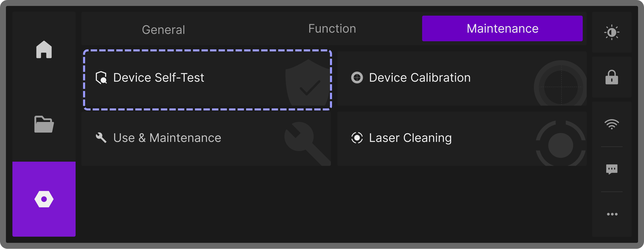Open the files folder icon
644x249 pixels.
(x=44, y=124)
